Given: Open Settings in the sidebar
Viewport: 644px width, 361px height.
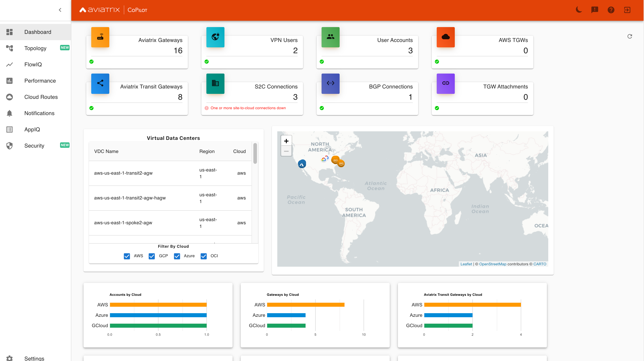Looking at the screenshot, I should (x=35, y=358).
